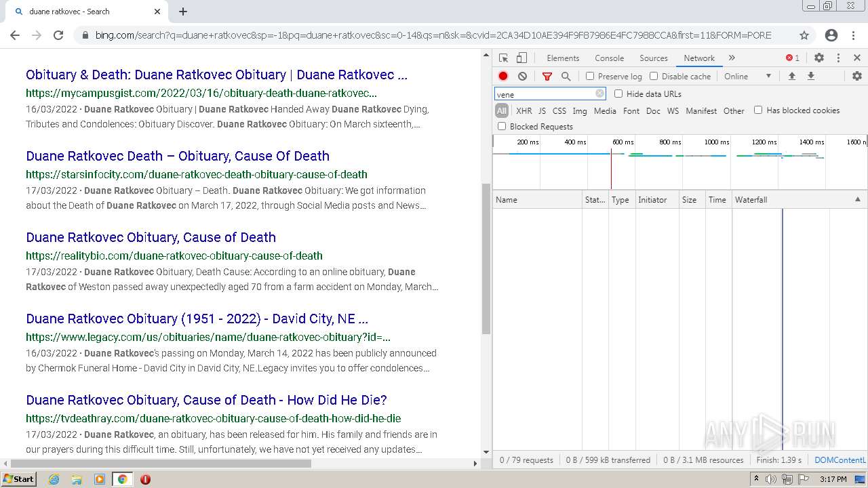The height and width of the screenshot is (488, 868).
Task: Open DevTools settings gear
Action: click(819, 58)
